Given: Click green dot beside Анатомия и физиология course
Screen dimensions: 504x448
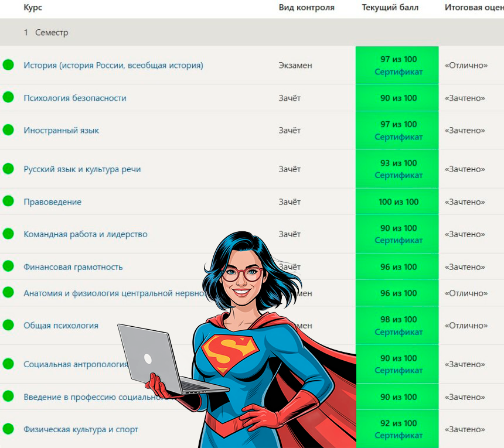Looking at the screenshot, I should (8, 293).
